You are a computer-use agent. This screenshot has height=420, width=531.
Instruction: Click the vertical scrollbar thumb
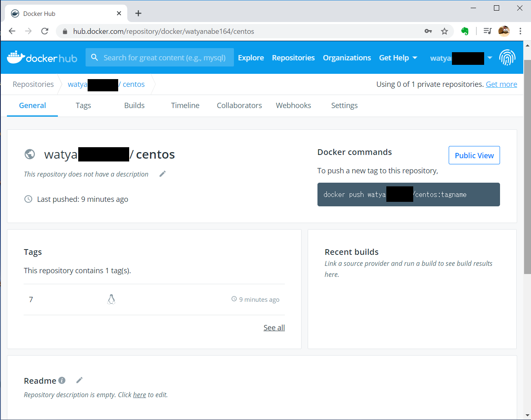pos(527,167)
